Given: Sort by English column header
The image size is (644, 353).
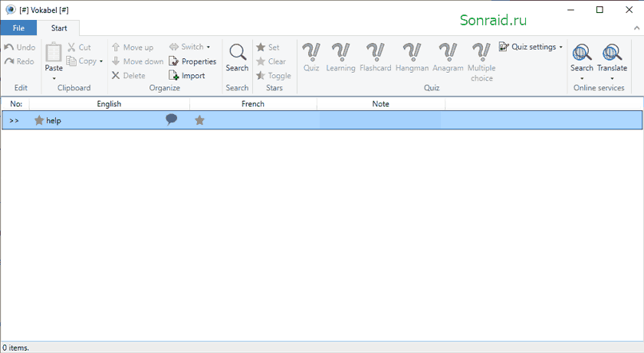Looking at the screenshot, I should pos(109,103).
